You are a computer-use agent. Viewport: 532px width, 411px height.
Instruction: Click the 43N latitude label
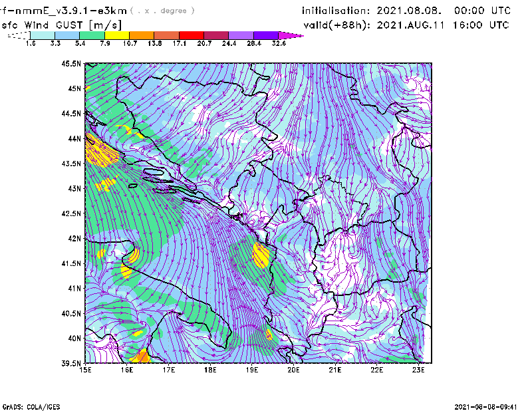click(x=74, y=188)
